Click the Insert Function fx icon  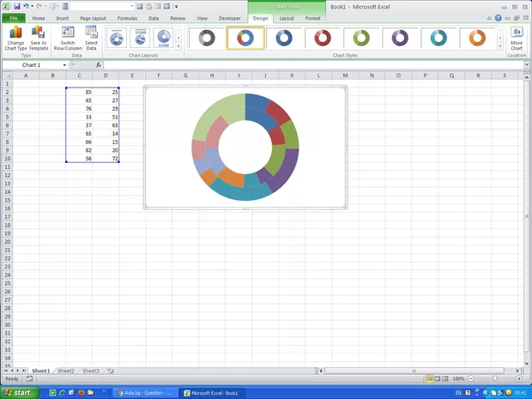pos(99,65)
